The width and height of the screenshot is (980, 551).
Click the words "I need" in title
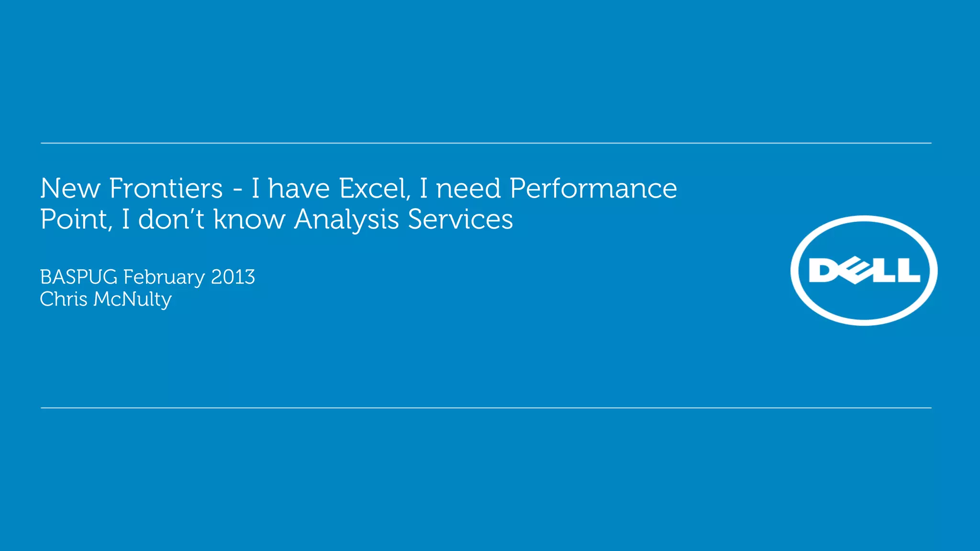click(x=460, y=188)
